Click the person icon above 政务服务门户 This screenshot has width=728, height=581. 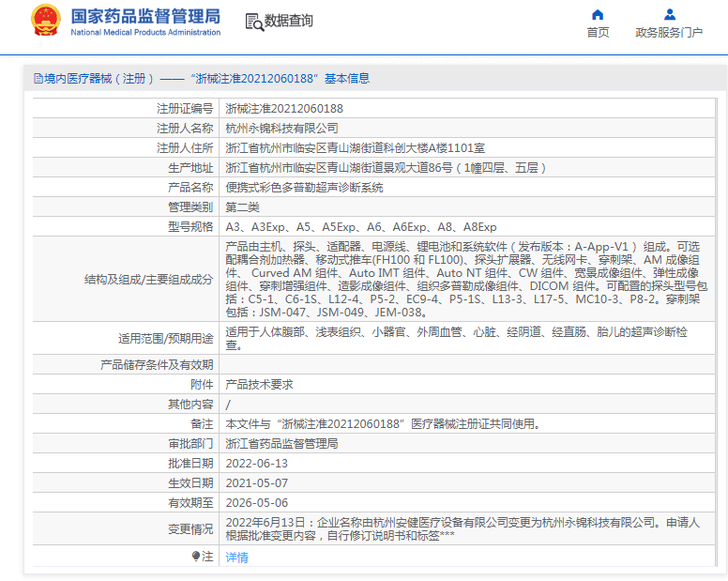point(669,15)
